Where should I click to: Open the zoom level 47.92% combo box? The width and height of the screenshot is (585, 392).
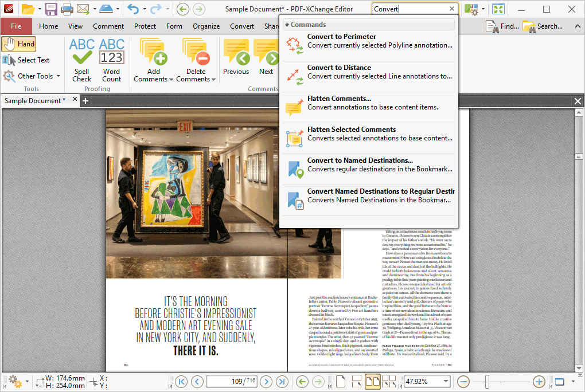[427, 382]
